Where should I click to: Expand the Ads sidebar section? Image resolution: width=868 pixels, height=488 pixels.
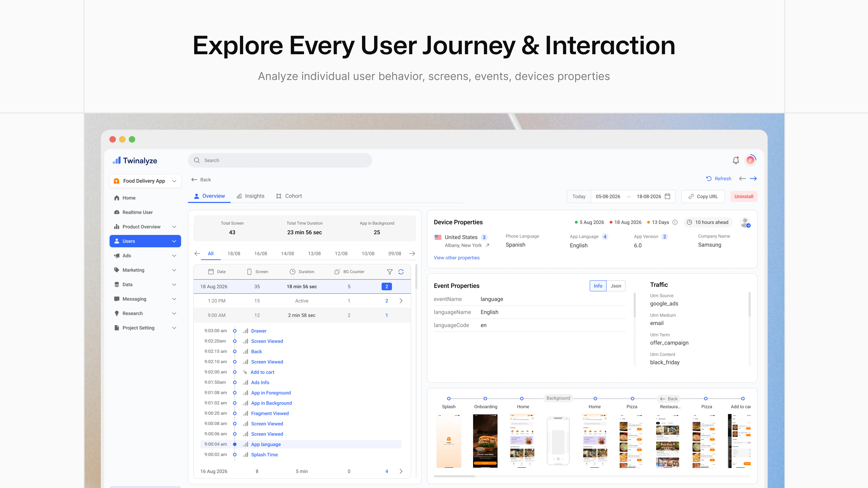[x=145, y=256]
